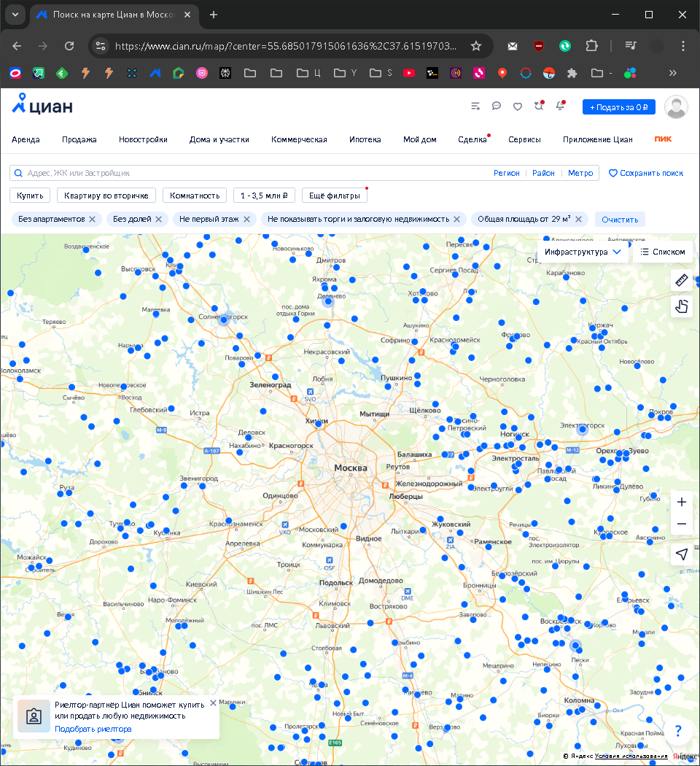Open the messages chat bubble icon

[x=497, y=107]
